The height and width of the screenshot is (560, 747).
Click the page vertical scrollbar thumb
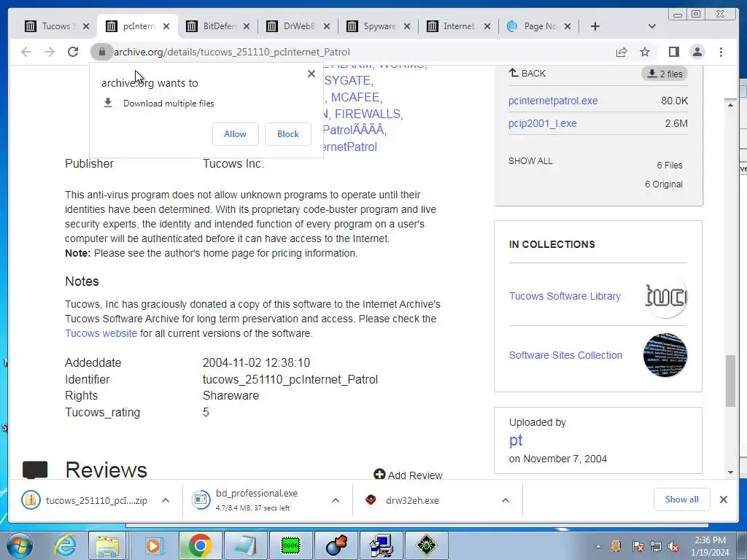(730, 381)
